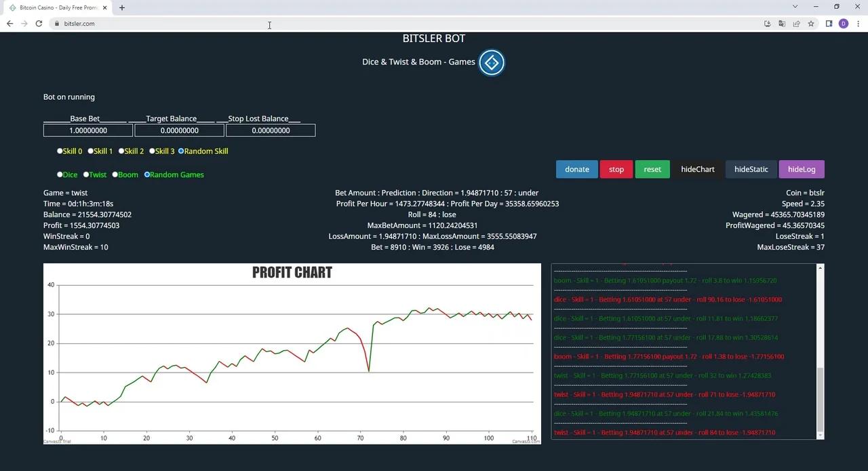This screenshot has height=471, width=868.
Task: Open the translate page icon
Action: tap(782, 24)
